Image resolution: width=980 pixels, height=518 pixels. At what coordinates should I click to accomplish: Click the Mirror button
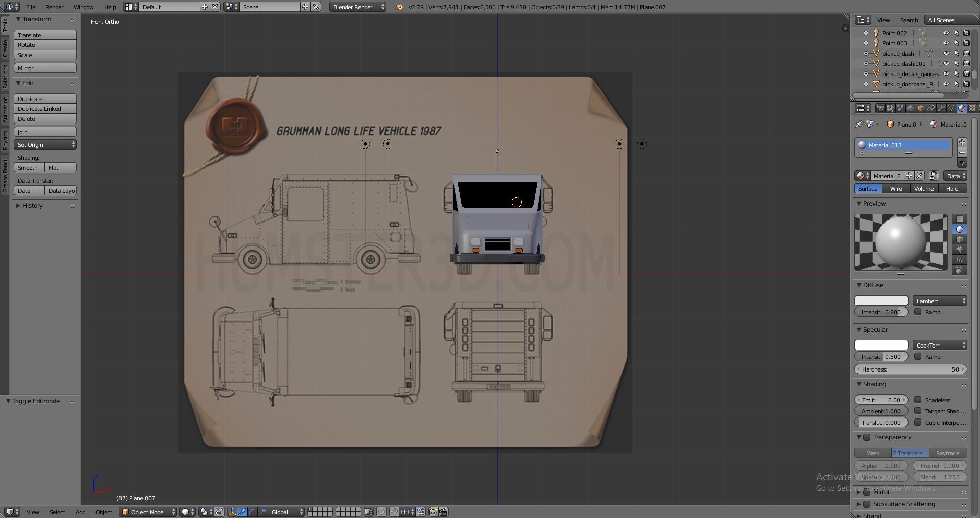pyautogui.click(x=45, y=68)
